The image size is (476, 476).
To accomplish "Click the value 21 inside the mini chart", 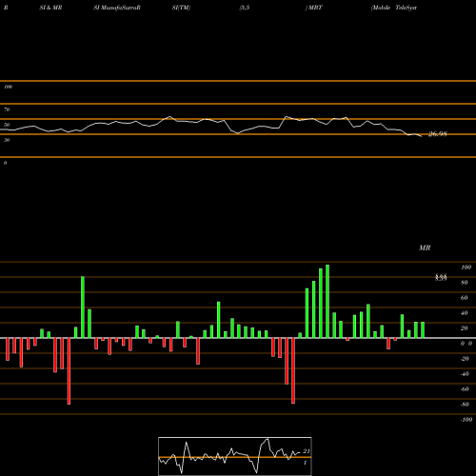I will (307, 451).
